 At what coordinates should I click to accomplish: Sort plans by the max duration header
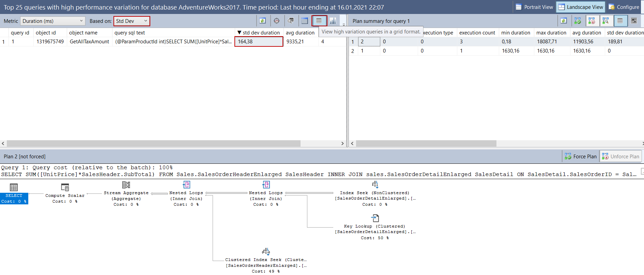pyautogui.click(x=552, y=33)
